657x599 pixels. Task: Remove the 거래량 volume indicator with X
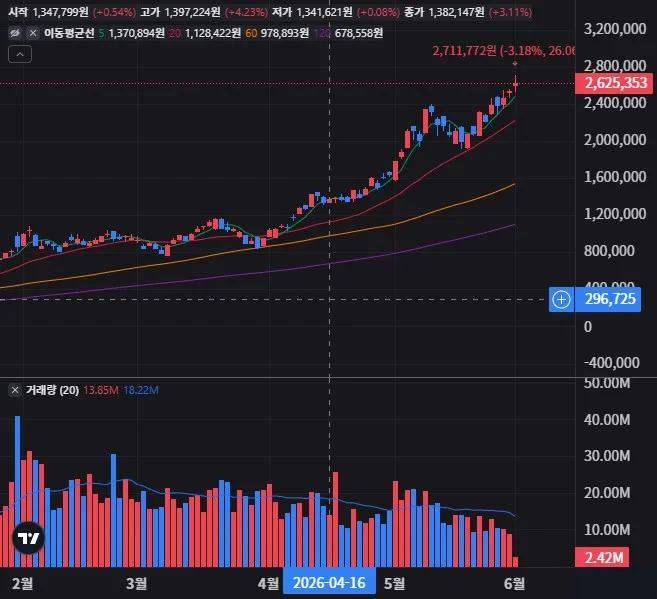point(15,390)
